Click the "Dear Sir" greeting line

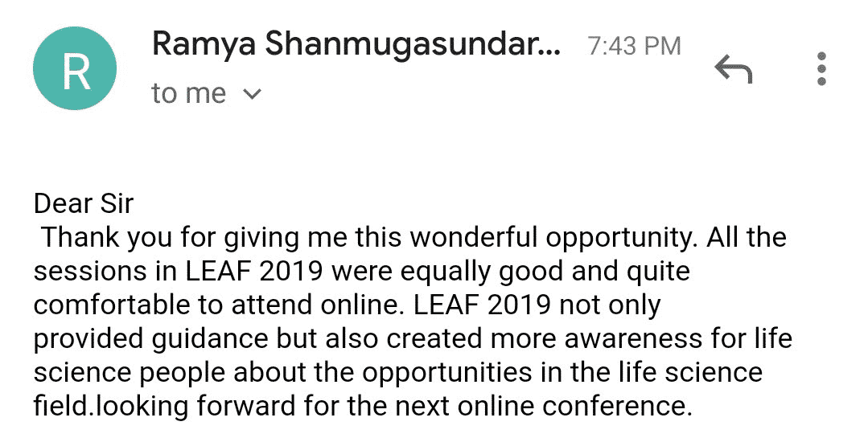[x=84, y=203]
